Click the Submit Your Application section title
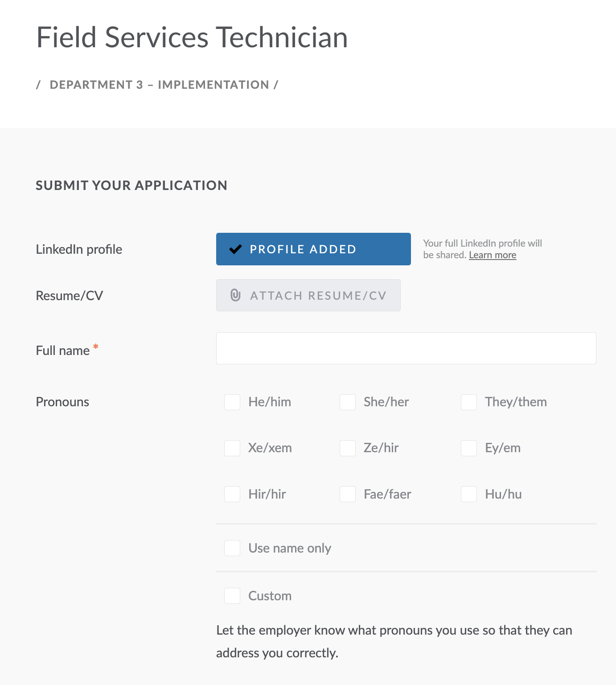The width and height of the screenshot is (616, 685). tap(131, 186)
